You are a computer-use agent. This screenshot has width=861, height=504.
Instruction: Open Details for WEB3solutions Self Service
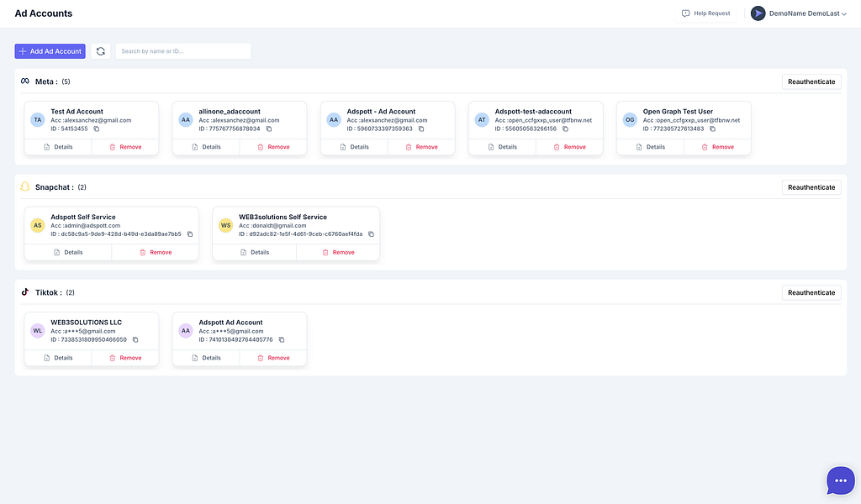click(255, 252)
